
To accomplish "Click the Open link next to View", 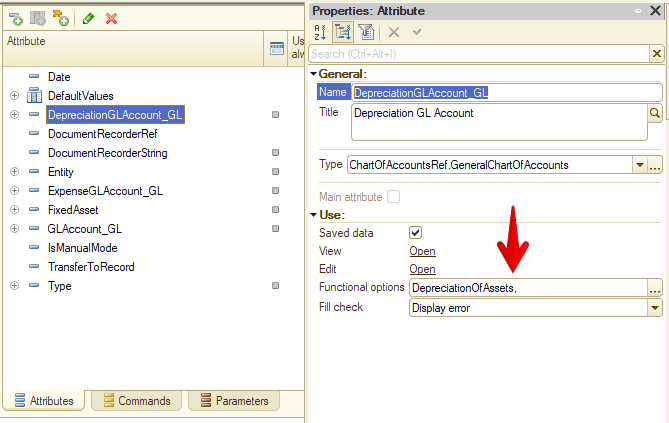I will (422, 251).
